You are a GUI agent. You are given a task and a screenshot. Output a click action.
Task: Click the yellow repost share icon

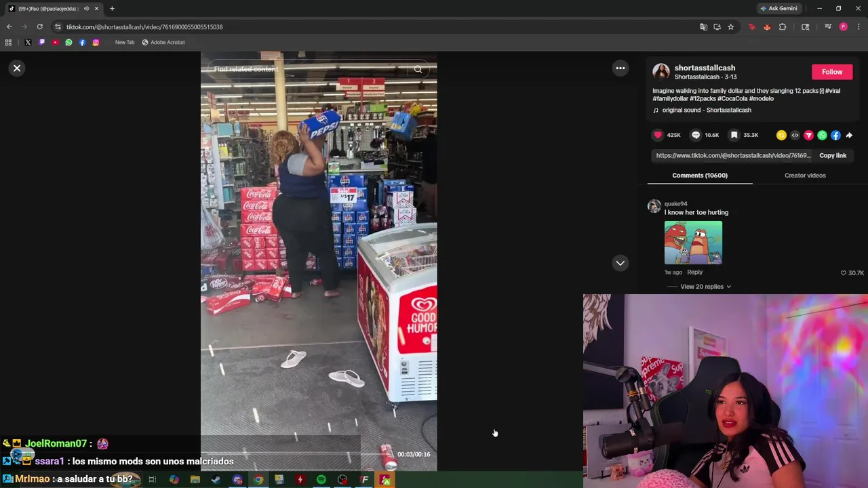point(781,136)
